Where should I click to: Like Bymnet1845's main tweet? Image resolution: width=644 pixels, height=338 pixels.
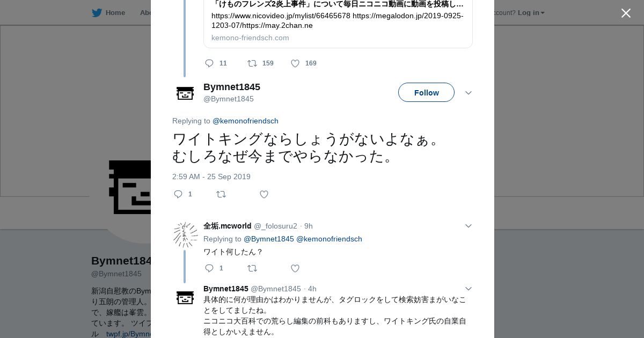[x=264, y=194]
